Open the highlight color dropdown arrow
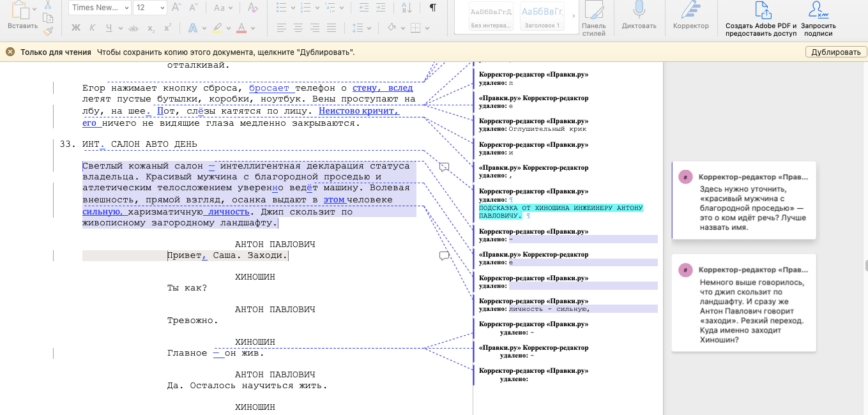 click(227, 27)
